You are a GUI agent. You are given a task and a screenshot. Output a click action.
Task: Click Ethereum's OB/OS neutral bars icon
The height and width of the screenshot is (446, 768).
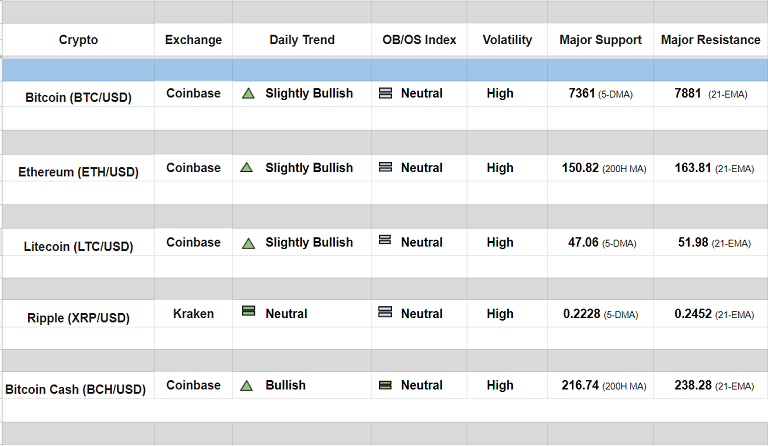point(385,168)
